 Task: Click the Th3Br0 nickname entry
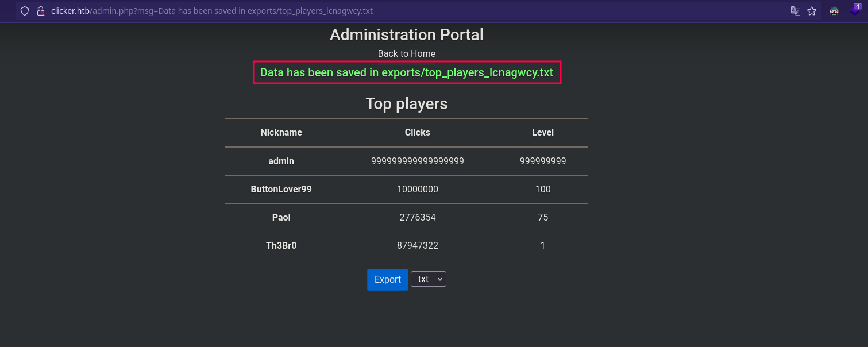pyautogui.click(x=281, y=246)
